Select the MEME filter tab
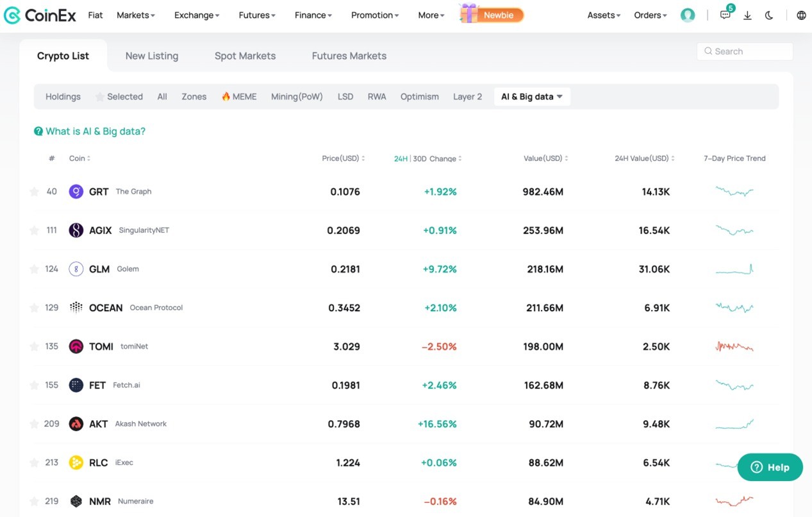 [239, 97]
